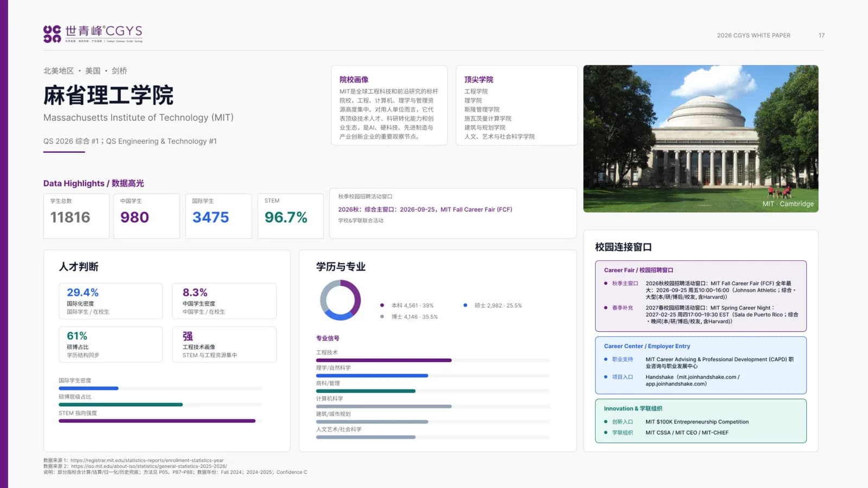Click the 'Innovation & 学联组织' heading
Viewport: 868px width, 488px height.
633,408
